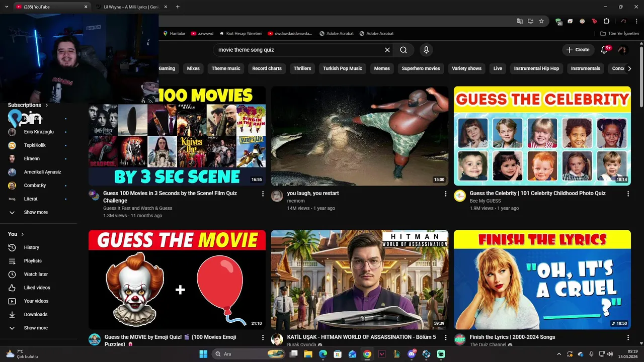Image resolution: width=644 pixels, height=362 pixels.
Task: Select the Thrillers filter chip
Action: click(302, 68)
